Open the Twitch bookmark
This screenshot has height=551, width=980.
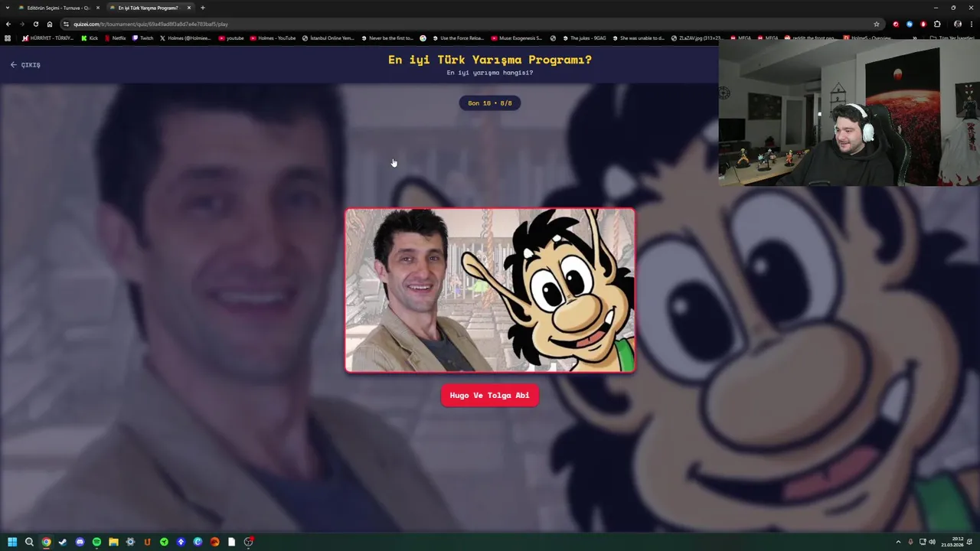click(x=142, y=37)
